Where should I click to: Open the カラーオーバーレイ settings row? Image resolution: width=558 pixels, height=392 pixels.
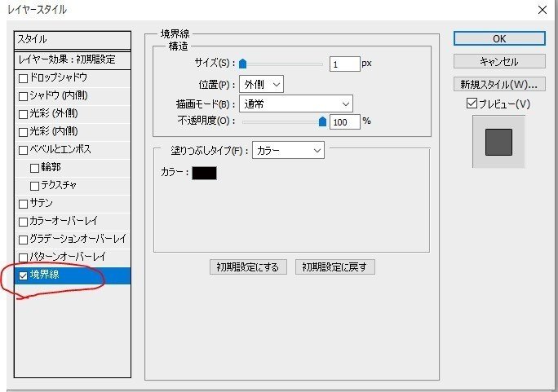[x=73, y=222]
